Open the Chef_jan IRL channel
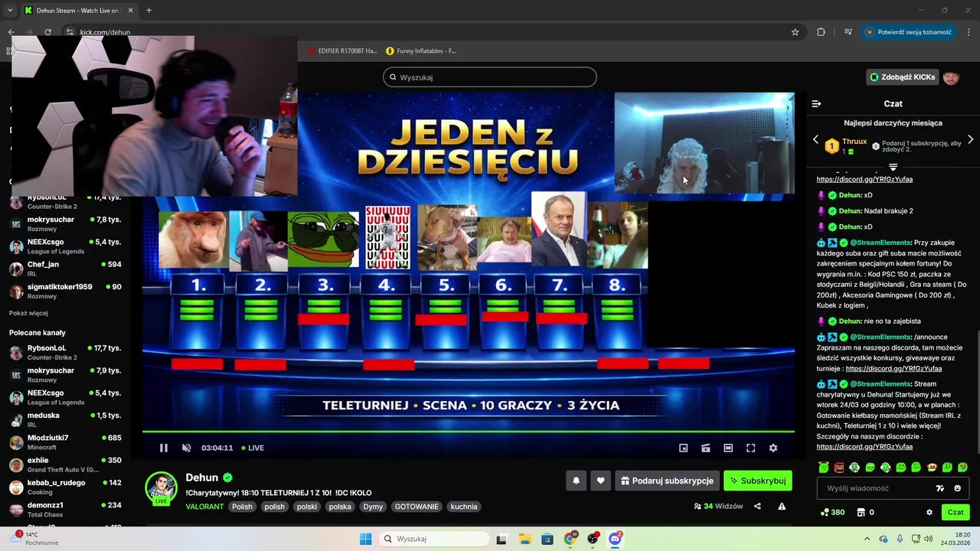980x551 pixels. click(x=66, y=269)
